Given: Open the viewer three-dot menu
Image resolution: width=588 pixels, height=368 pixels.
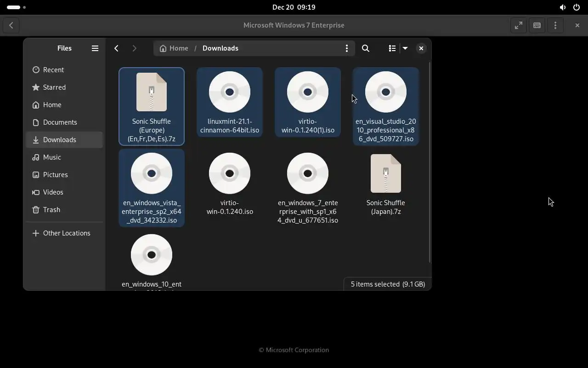Looking at the screenshot, I should point(555,25).
